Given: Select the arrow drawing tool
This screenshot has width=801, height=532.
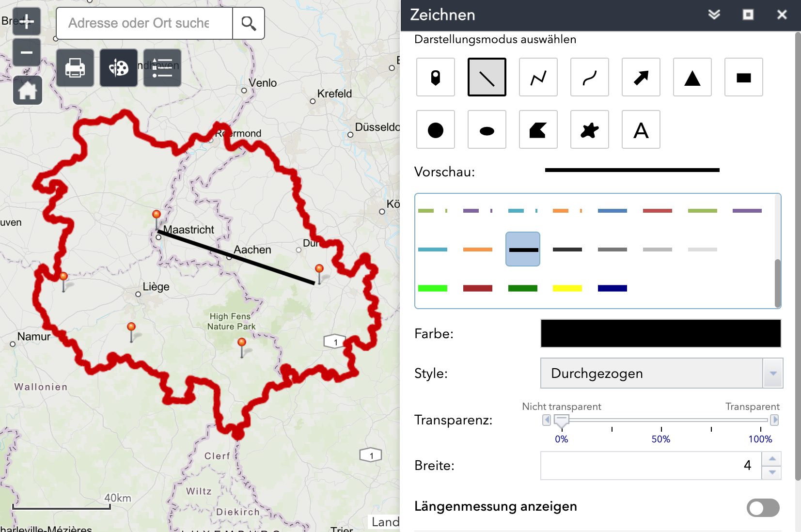Looking at the screenshot, I should point(641,77).
